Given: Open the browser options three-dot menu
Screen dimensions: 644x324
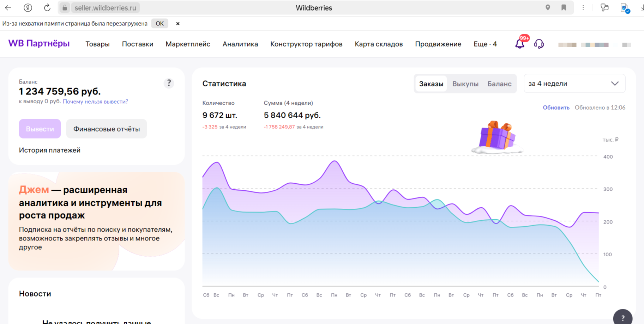Looking at the screenshot, I should 583,7.
